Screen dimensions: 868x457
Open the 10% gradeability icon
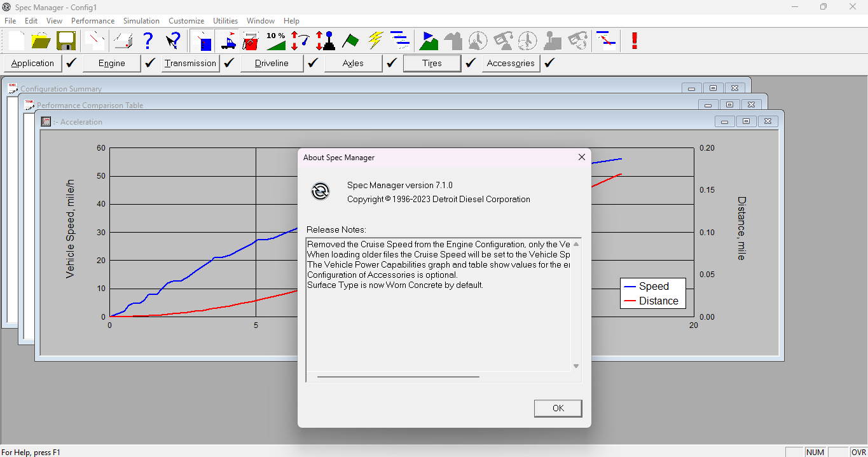click(x=276, y=41)
